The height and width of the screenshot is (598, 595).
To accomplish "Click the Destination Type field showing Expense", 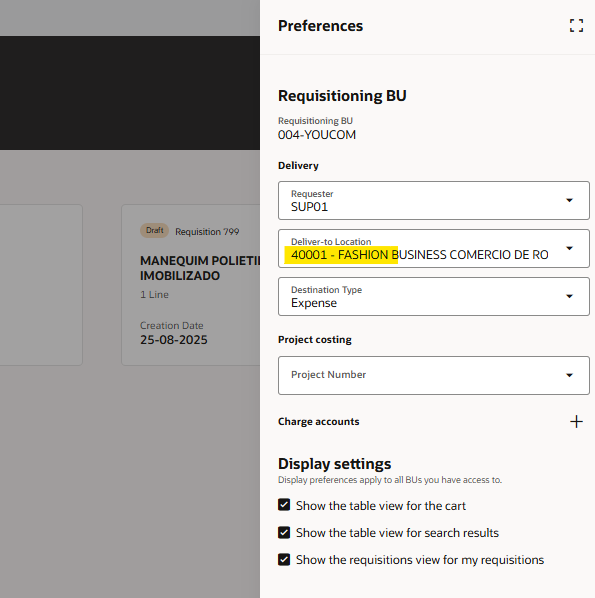I will coord(434,297).
